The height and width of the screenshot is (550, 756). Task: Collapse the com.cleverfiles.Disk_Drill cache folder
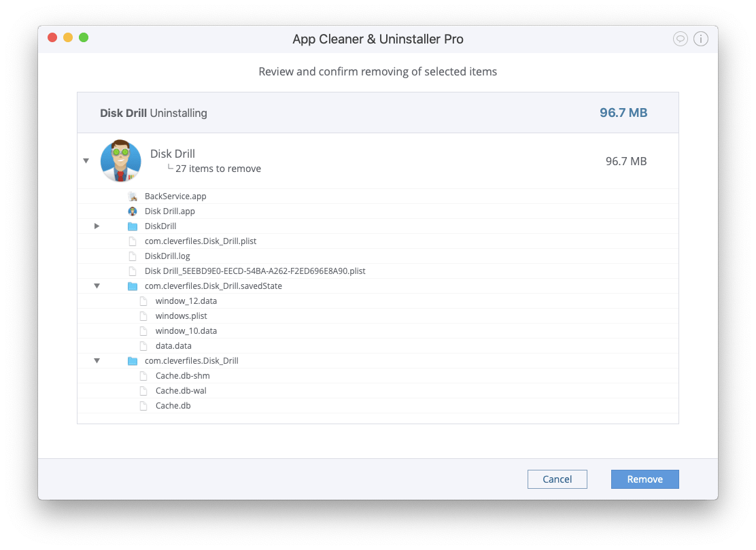point(97,360)
